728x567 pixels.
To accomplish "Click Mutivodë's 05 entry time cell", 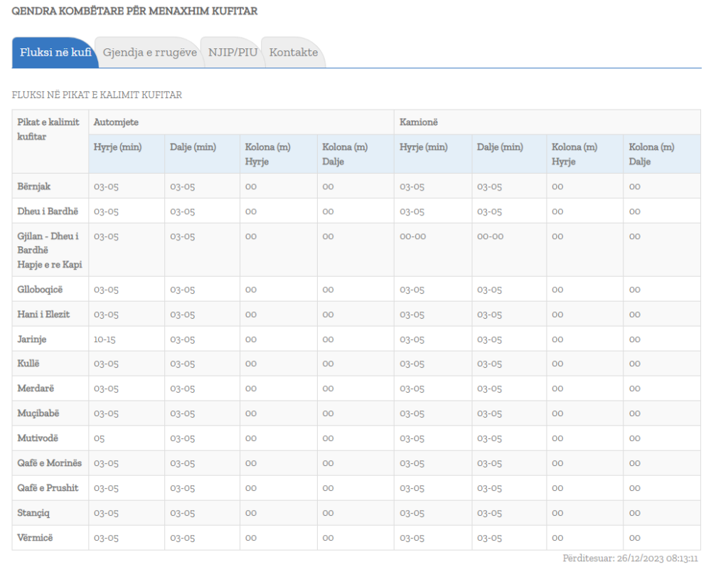I will coord(100,438).
